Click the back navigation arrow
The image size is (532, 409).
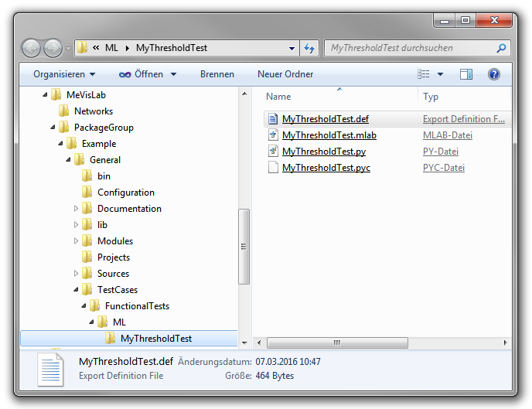(x=32, y=48)
